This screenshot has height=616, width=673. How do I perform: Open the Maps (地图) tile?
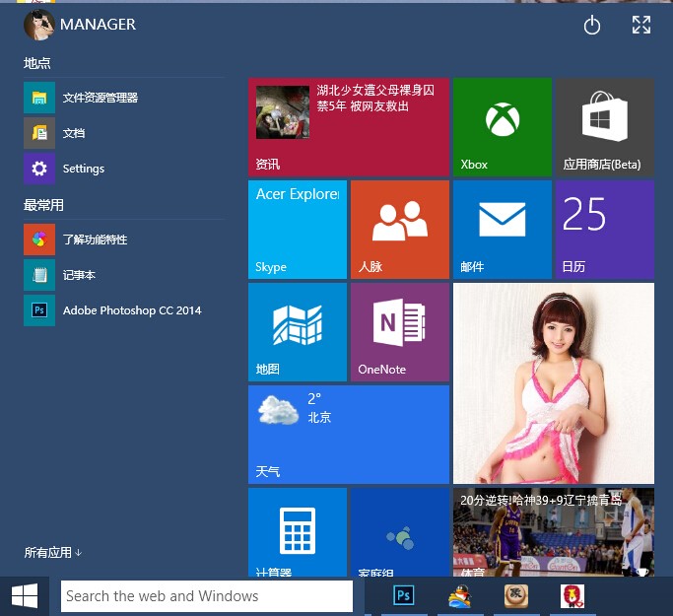click(x=297, y=331)
